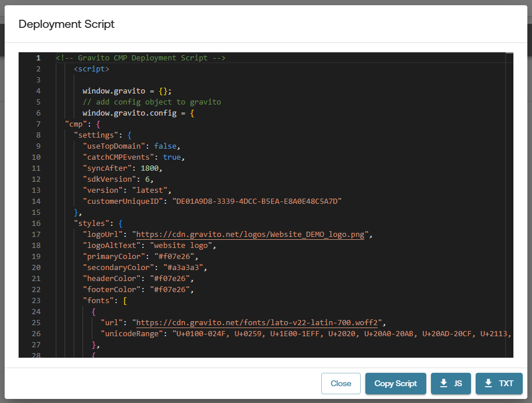532x403 pixels.
Task: Click the add config object comment
Action: pos(152,102)
